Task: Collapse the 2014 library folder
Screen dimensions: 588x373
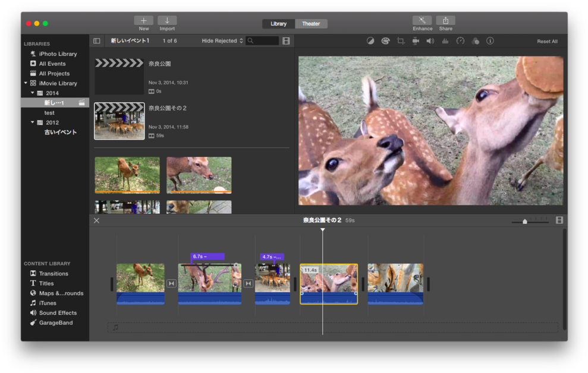Action: click(33, 93)
